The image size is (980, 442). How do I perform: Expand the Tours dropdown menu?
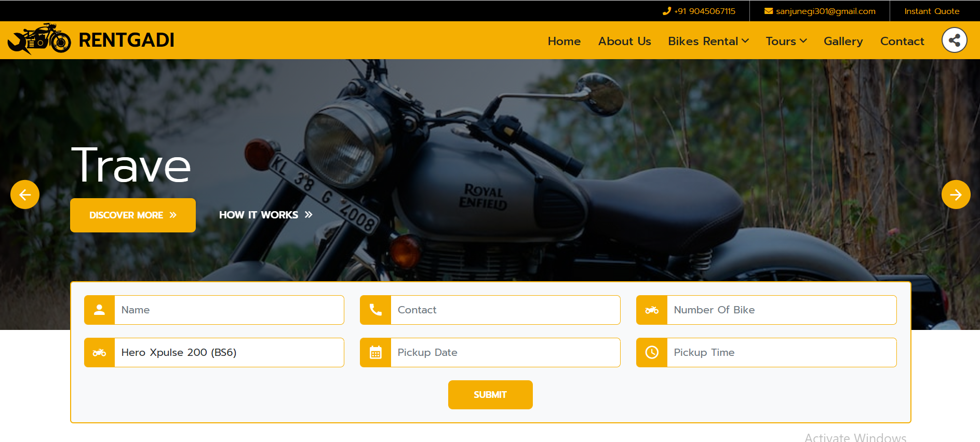click(x=786, y=41)
